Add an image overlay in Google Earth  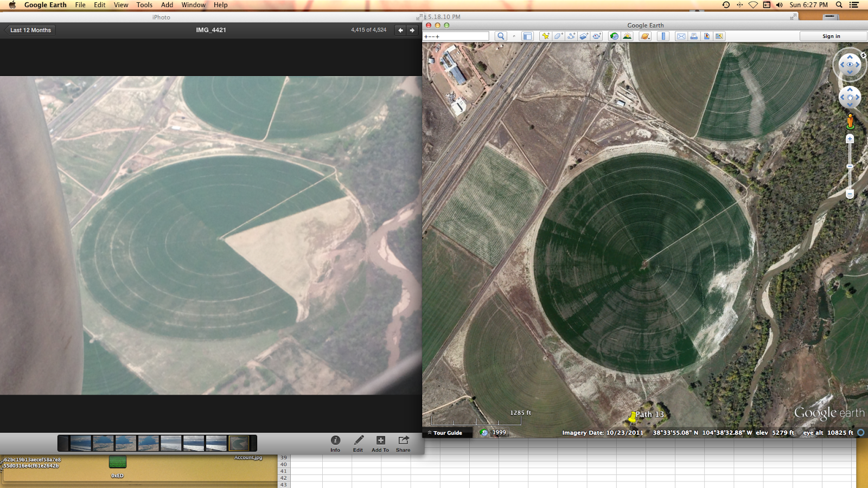coord(584,36)
